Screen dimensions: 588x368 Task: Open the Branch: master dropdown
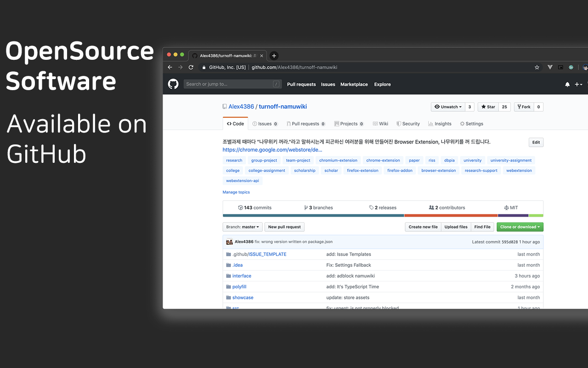click(x=243, y=227)
